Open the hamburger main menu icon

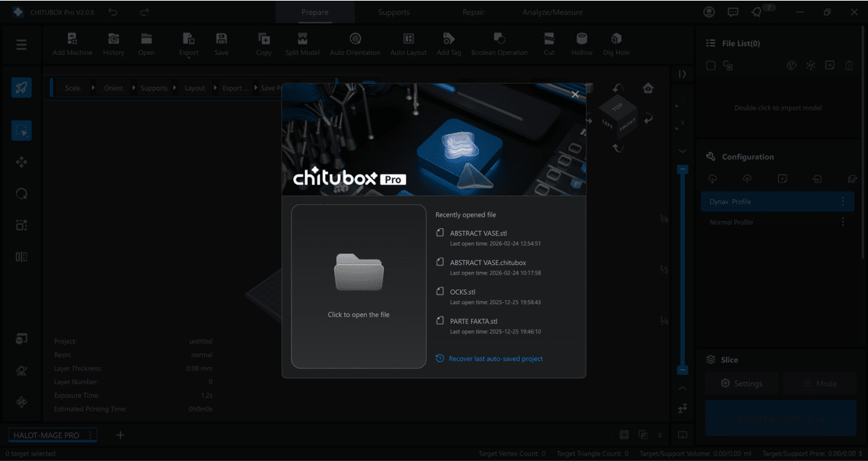click(x=21, y=45)
